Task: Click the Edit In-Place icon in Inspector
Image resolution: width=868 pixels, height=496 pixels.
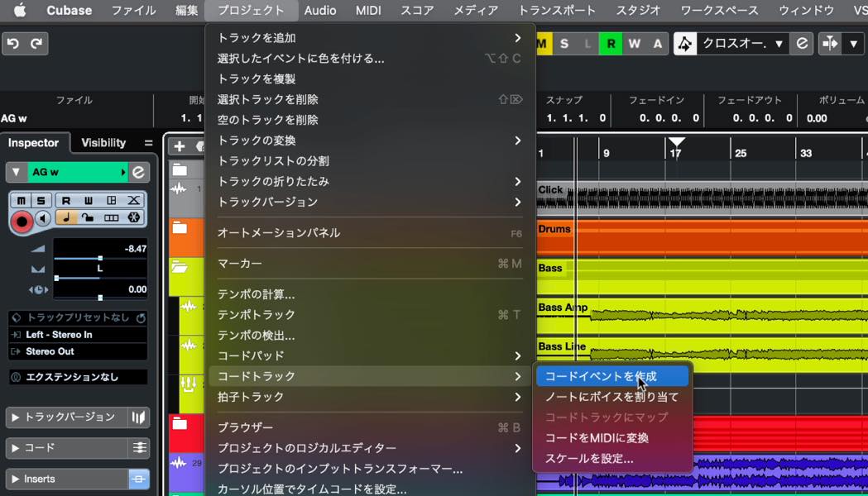Action: (x=111, y=200)
